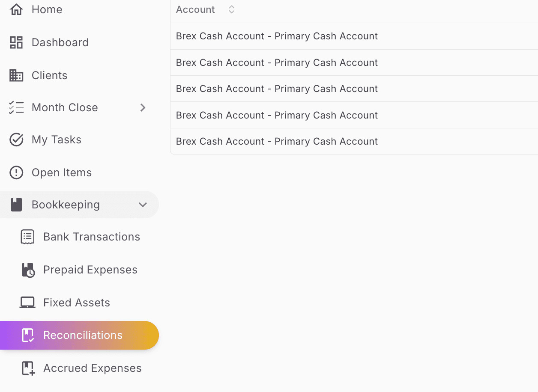
Task: Click the Open Items alert icon
Action: click(x=16, y=172)
